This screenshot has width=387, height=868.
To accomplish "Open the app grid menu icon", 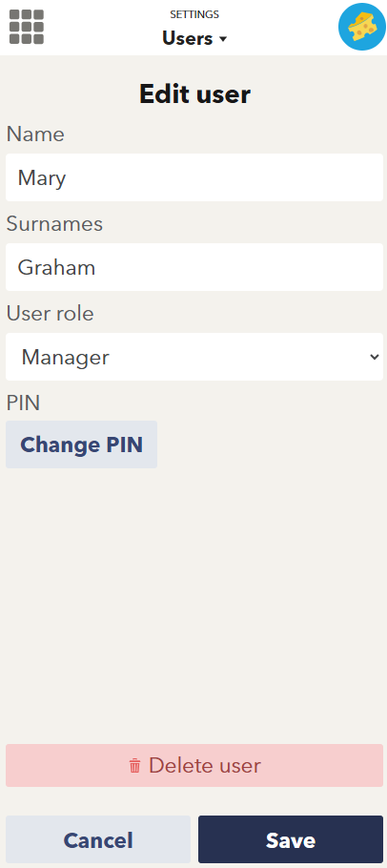I will pos(27,27).
